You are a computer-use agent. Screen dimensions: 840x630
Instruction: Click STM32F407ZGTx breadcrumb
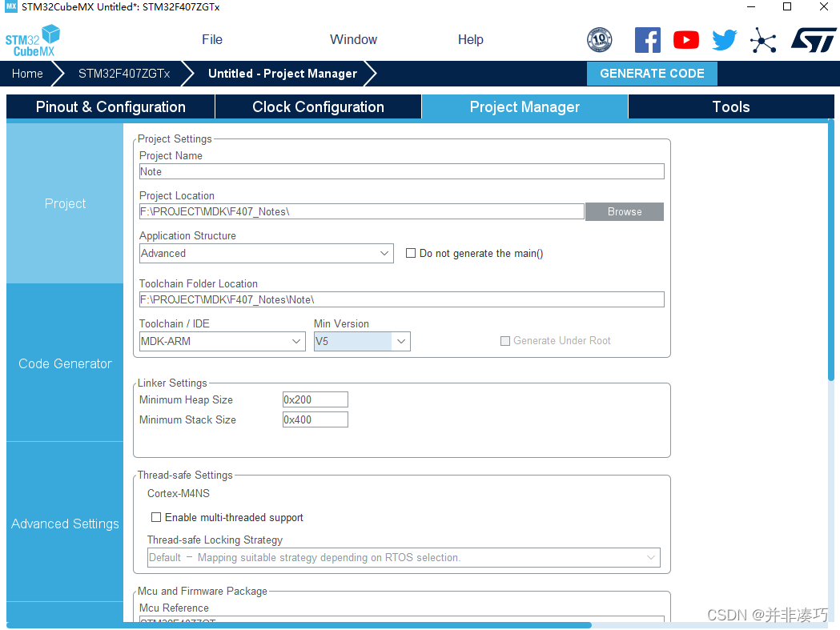(124, 74)
